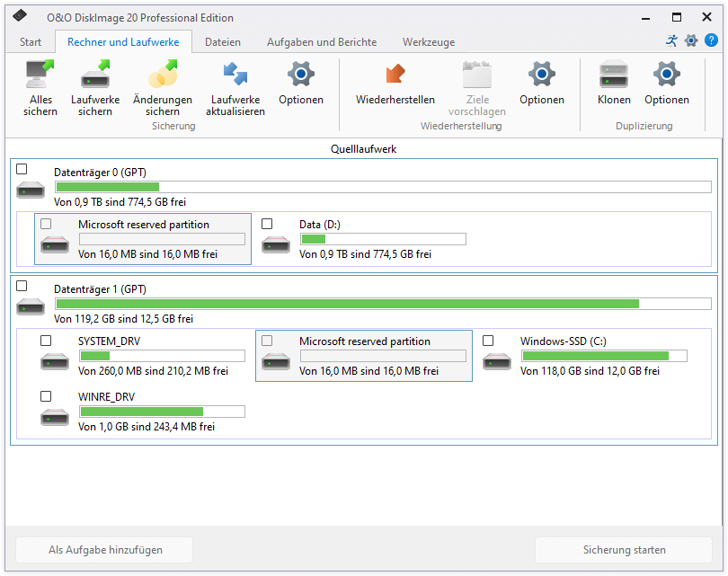Check Microsoft reserved partition under Datenträger 0
728x576 pixels.
pyautogui.click(x=46, y=224)
